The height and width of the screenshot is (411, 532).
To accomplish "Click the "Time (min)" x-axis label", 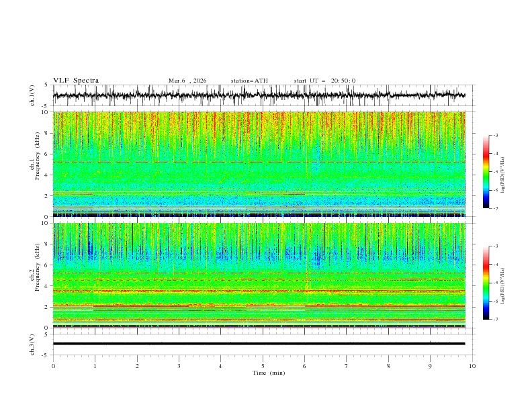I will tap(269, 373).
